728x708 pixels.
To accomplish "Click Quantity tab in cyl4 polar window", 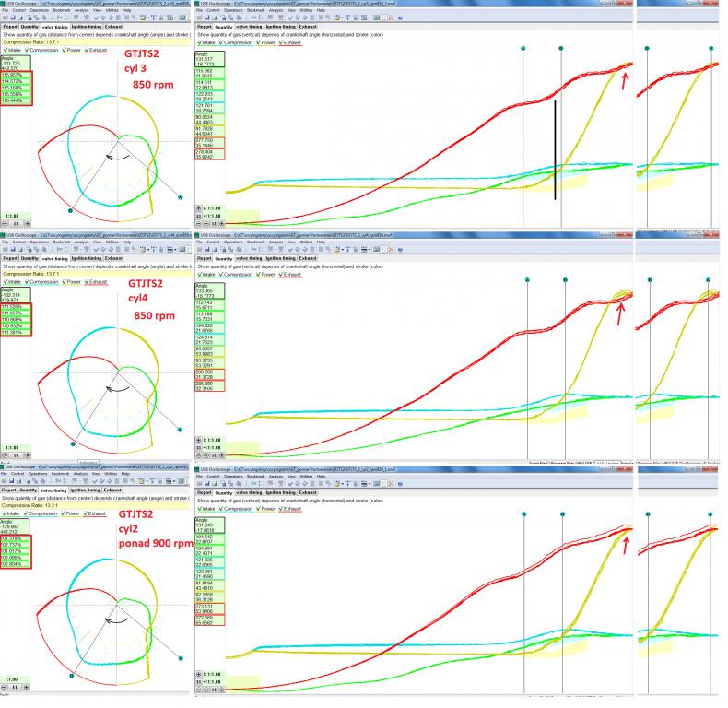I will 29,258.
